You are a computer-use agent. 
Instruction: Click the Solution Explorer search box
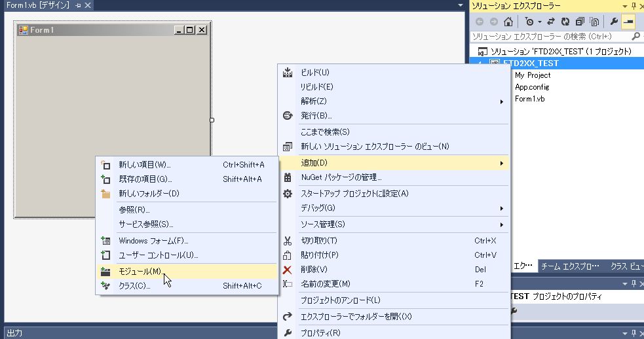pyautogui.click(x=550, y=37)
